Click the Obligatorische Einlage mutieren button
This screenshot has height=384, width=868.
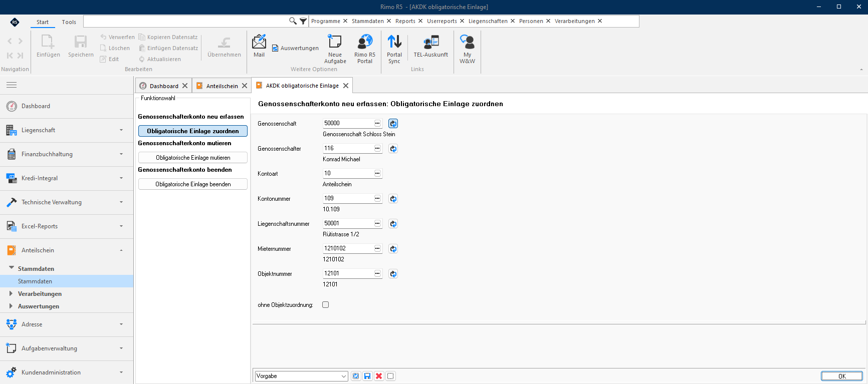point(193,158)
